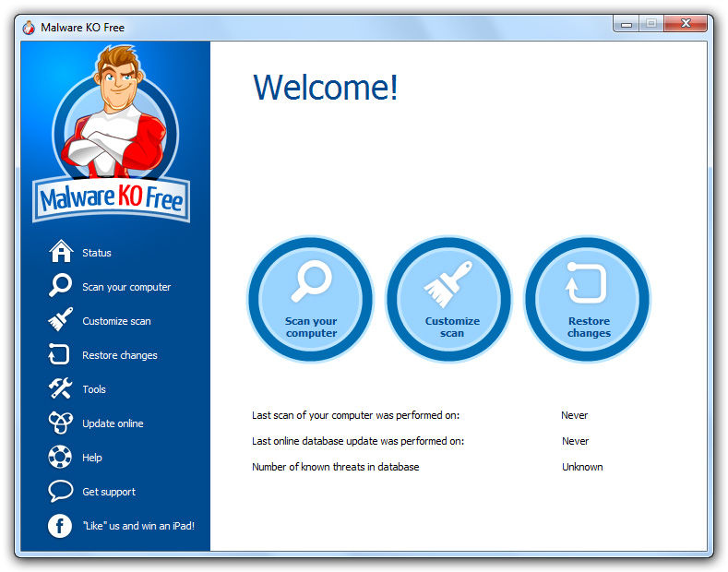Open Help from the sidebar
Image resolution: width=728 pixels, height=572 pixels.
tap(92, 458)
